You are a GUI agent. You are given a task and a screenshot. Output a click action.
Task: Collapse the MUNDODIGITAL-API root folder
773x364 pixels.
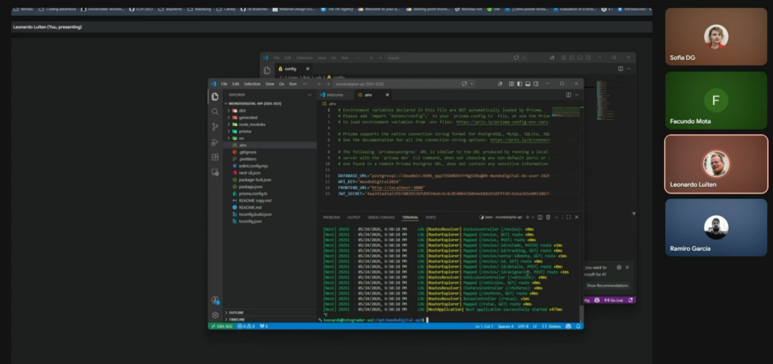(270, 104)
